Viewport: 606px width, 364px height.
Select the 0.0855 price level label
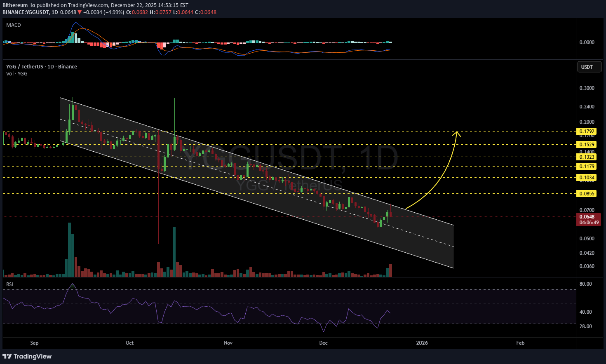click(x=587, y=194)
